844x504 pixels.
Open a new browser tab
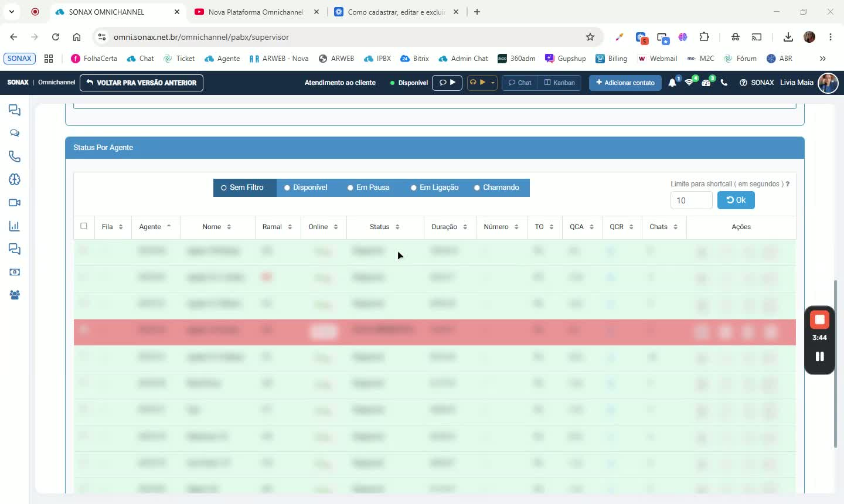477,12
